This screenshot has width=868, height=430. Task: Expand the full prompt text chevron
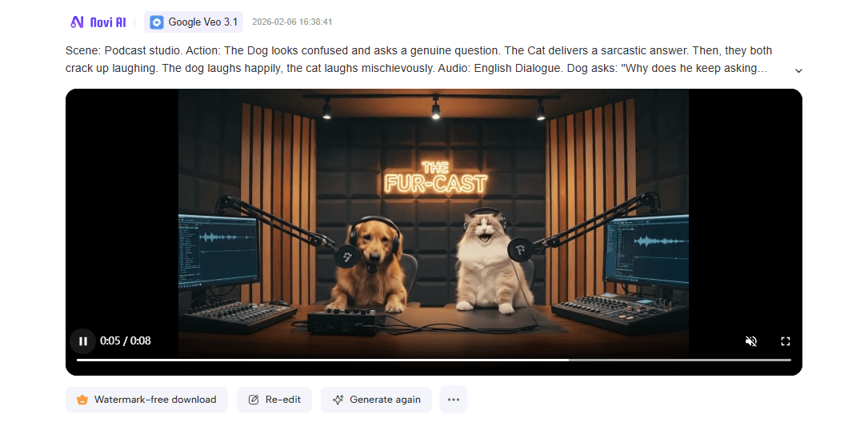pos(798,71)
